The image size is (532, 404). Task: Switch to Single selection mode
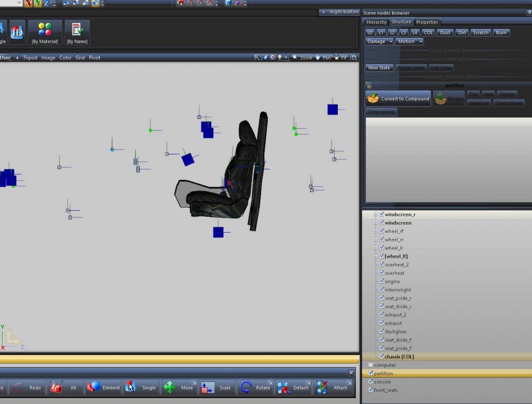click(141, 387)
